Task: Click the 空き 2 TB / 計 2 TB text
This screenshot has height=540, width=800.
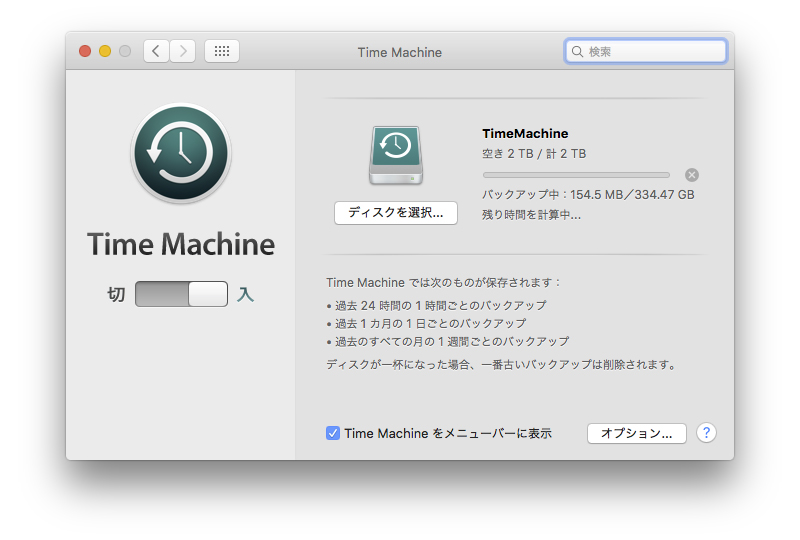Action: [534, 154]
